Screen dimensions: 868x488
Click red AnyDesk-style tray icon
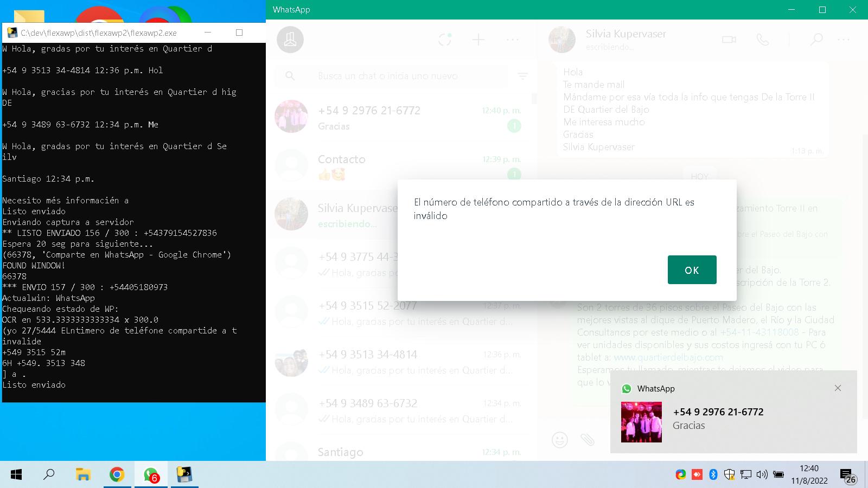click(x=697, y=474)
